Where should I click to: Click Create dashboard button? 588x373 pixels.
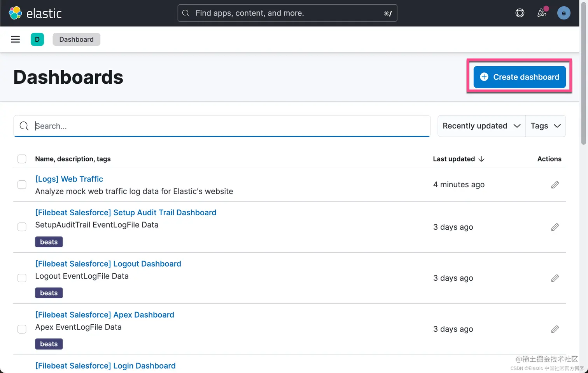(x=520, y=77)
